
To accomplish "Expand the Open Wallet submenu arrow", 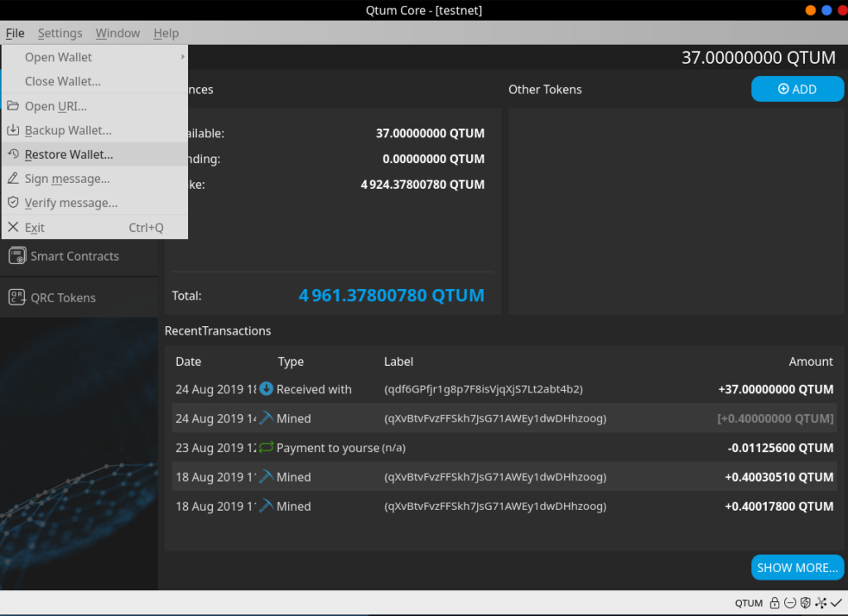I will point(183,57).
